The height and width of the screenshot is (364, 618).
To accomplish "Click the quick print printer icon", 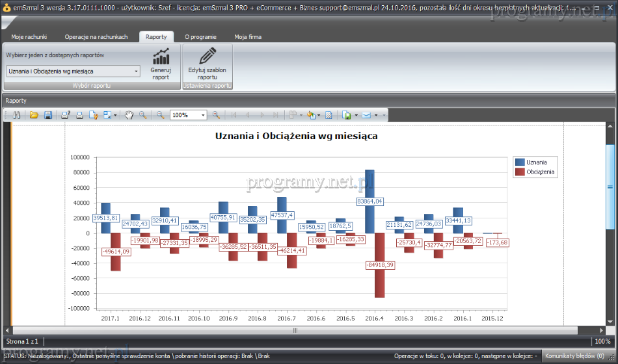I will tap(79, 115).
